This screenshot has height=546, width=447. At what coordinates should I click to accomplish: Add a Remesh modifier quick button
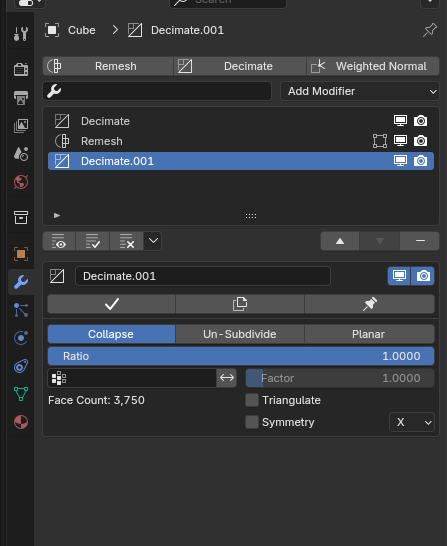[108, 66]
